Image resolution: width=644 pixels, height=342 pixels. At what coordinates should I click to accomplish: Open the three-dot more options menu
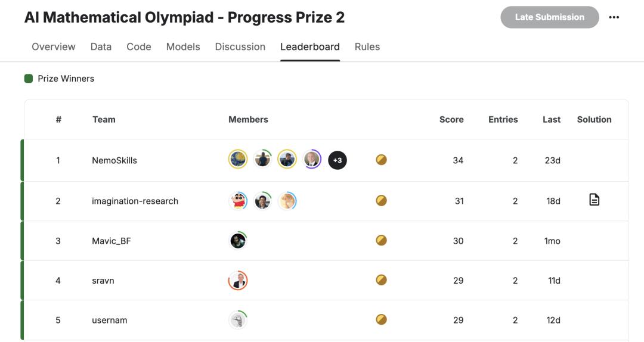pyautogui.click(x=614, y=17)
